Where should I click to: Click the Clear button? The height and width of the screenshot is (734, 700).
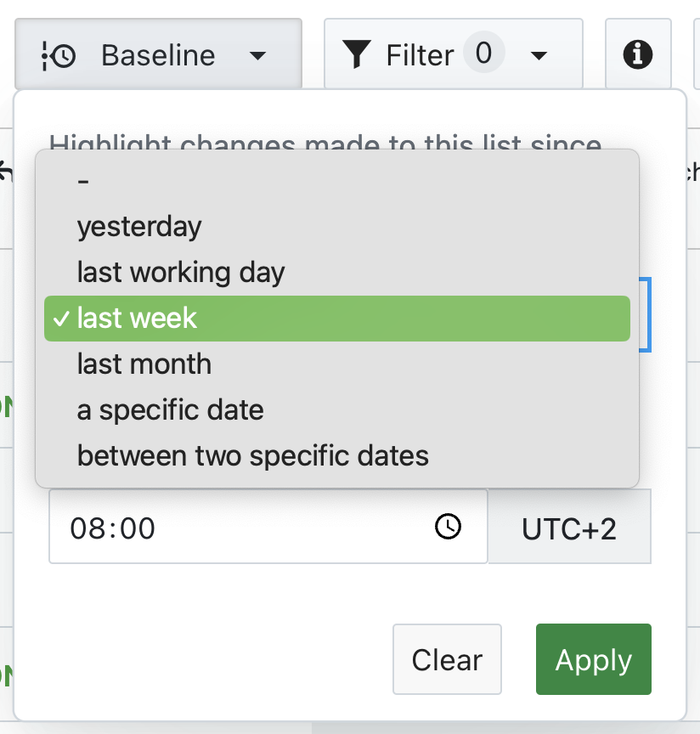point(447,659)
